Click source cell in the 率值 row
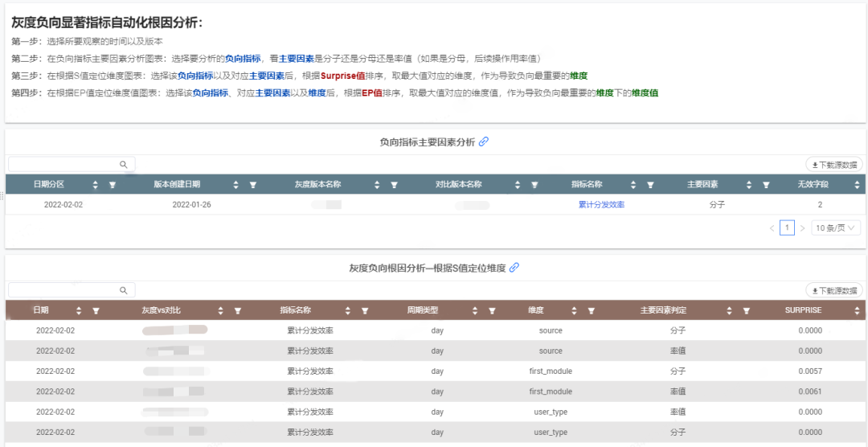This screenshot has width=868, height=447. (551, 351)
